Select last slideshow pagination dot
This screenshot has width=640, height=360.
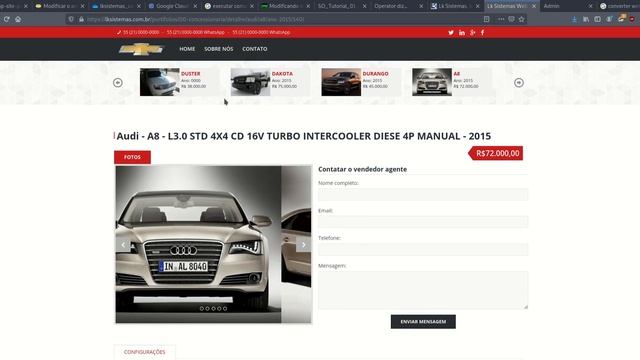225,309
